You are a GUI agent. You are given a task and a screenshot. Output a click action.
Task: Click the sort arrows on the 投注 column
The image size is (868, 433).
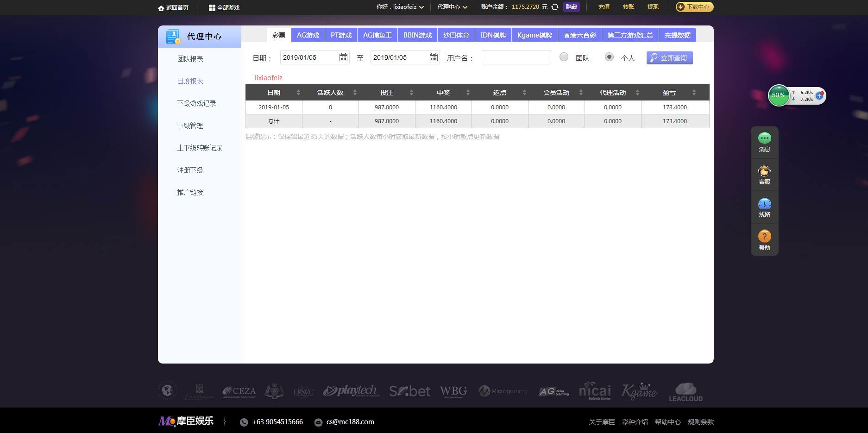(411, 92)
